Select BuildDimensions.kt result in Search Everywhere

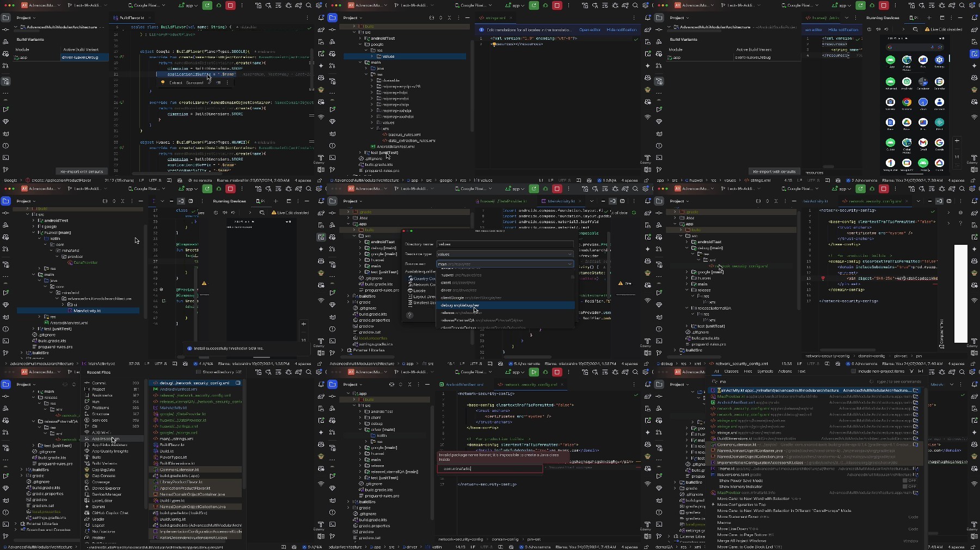(x=816, y=438)
